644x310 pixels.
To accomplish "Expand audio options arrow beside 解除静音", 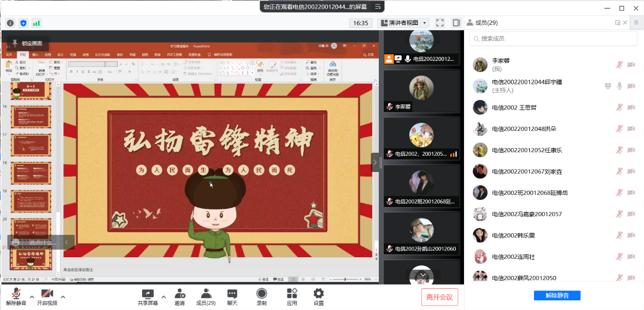I will coord(32,297).
